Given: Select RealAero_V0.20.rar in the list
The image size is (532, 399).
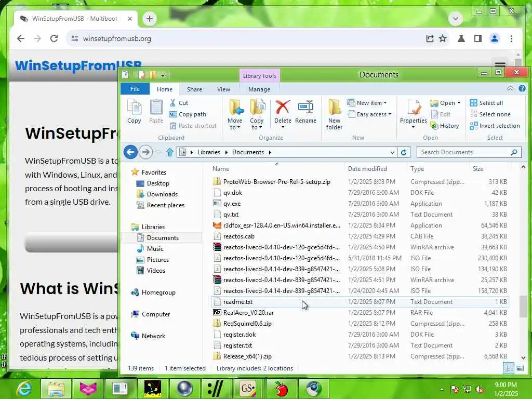Looking at the screenshot, I should tap(360, 312).
